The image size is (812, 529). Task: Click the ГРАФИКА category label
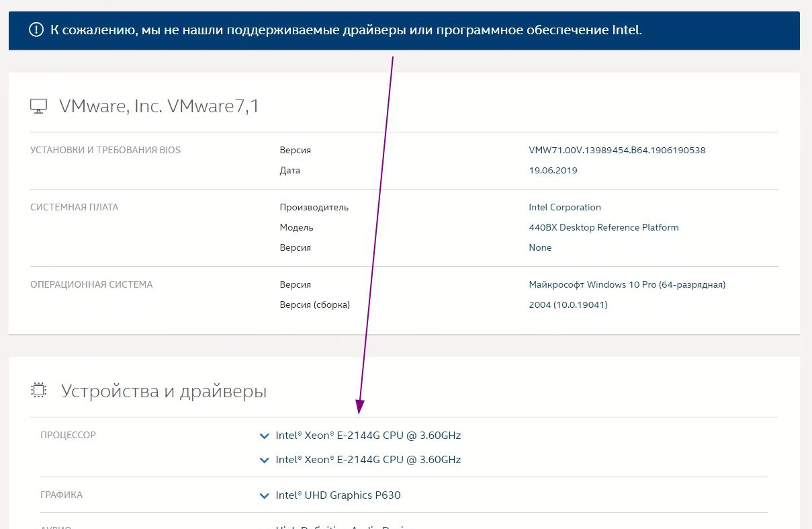[x=61, y=495]
